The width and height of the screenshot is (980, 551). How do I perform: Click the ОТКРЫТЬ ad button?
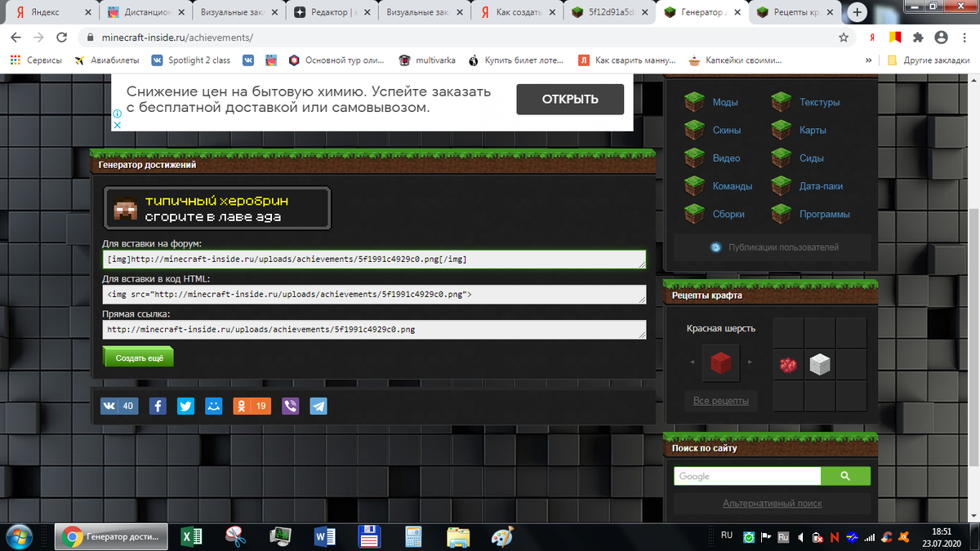pos(570,100)
